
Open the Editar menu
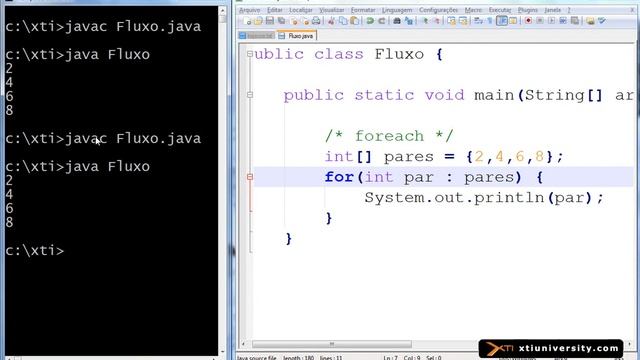(x=275, y=10)
